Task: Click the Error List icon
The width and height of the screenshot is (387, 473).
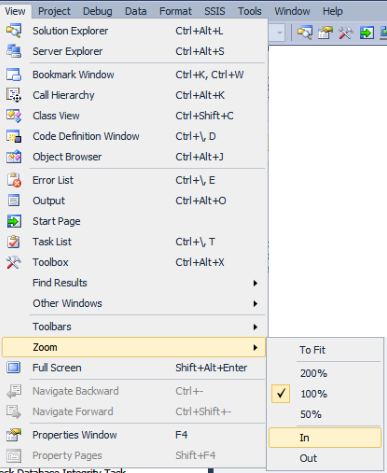Action: pos(14,180)
